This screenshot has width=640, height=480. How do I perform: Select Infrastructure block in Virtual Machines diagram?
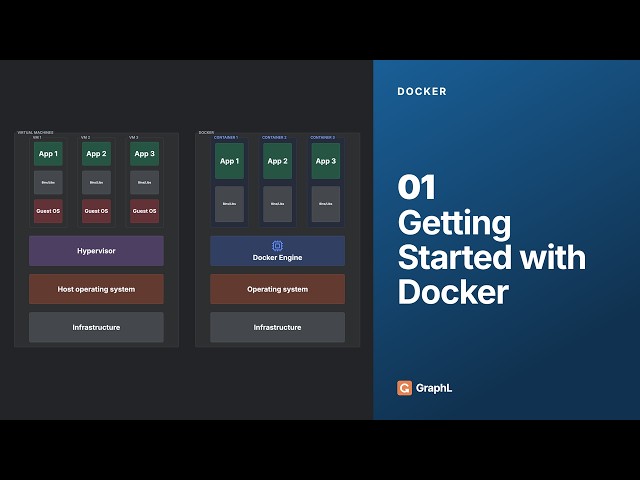point(96,327)
